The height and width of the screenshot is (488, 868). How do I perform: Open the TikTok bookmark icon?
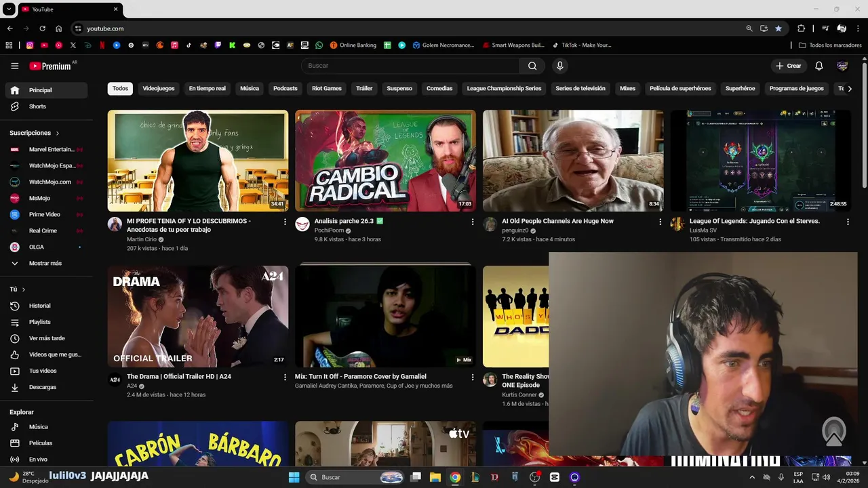[189, 45]
